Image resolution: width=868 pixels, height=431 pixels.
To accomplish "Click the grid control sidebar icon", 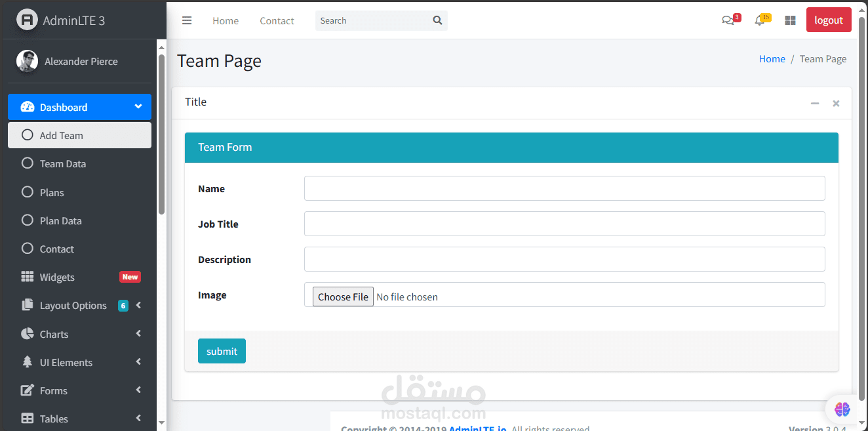I will (x=790, y=20).
